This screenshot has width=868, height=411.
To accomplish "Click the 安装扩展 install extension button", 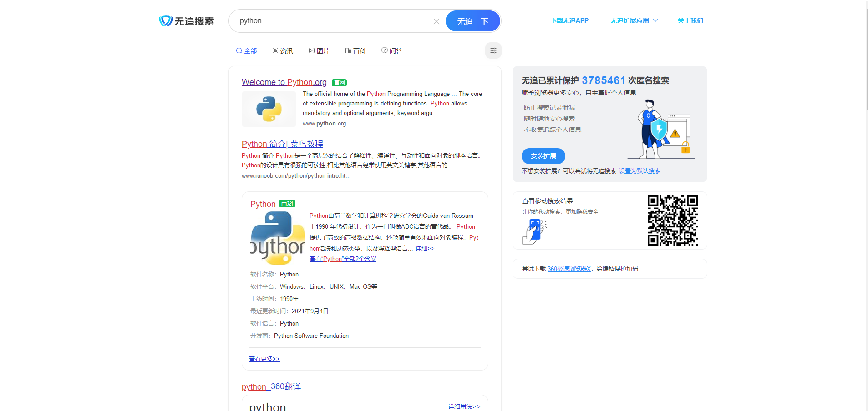I will coord(543,156).
